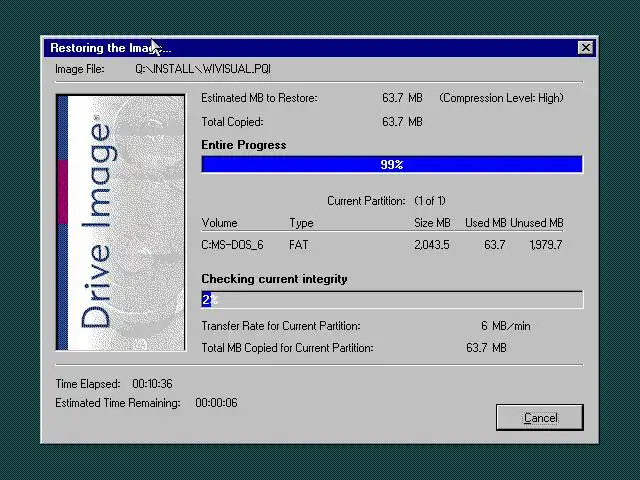The height and width of the screenshot is (480, 640).
Task: Click the 'Current Partition:' label
Action: pos(366,201)
